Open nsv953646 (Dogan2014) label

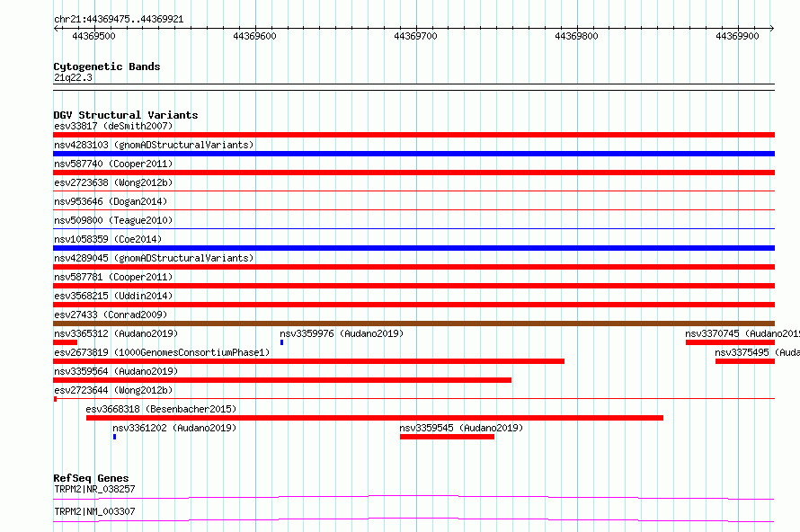point(111,201)
